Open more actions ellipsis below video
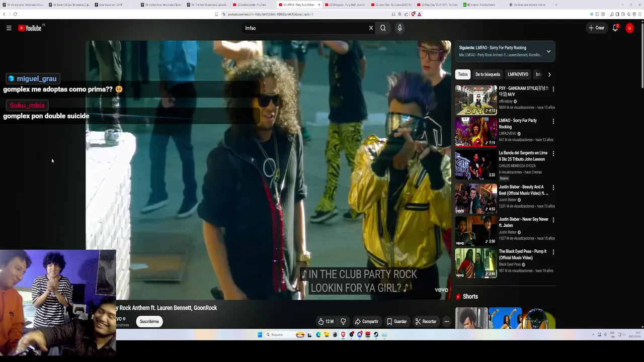This screenshot has width=644, height=362. point(446,321)
